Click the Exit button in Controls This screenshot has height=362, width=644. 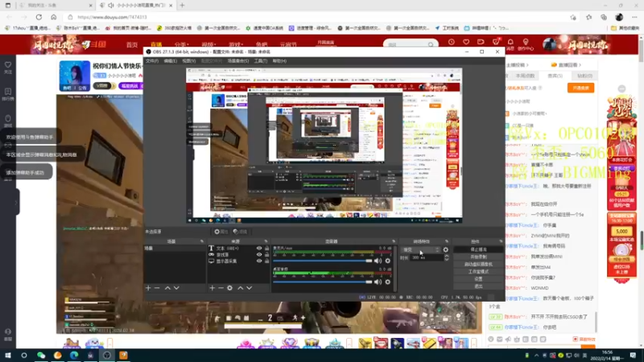click(x=478, y=286)
